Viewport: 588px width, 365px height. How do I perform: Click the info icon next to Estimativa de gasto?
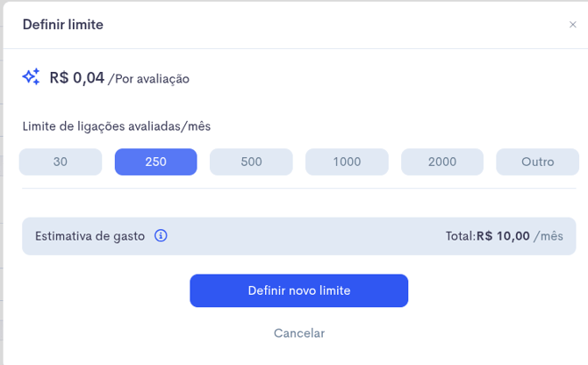[x=161, y=236]
